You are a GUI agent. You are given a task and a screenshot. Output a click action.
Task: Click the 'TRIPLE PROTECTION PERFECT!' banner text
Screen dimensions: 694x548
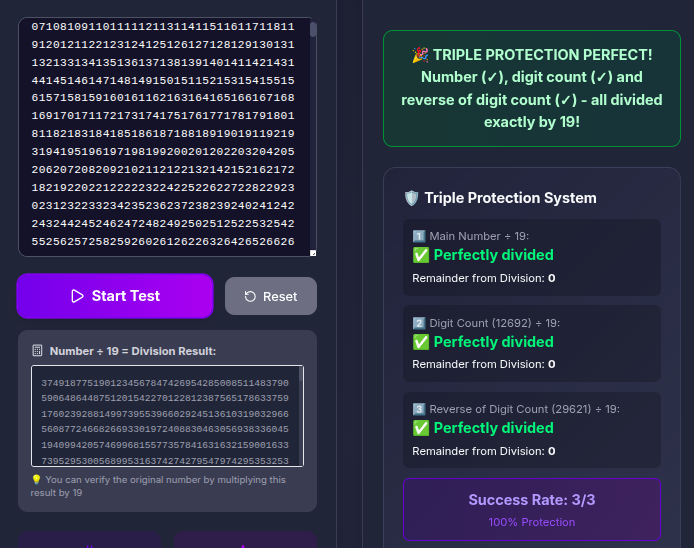click(542, 55)
